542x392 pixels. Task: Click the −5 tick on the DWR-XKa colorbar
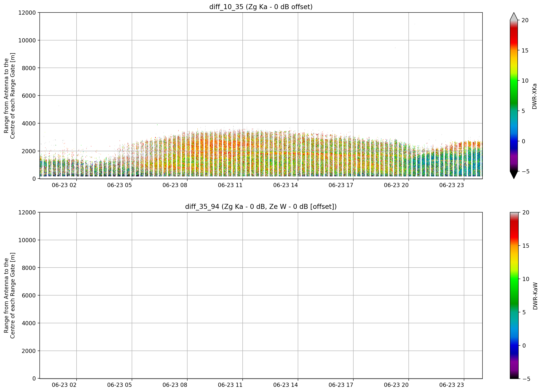[525, 171]
